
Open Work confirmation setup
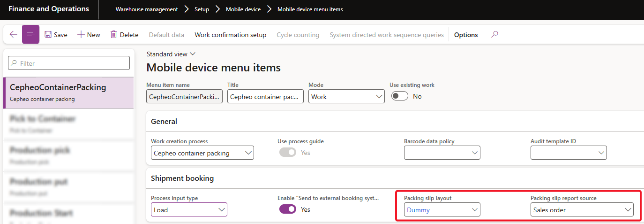pyautogui.click(x=230, y=35)
